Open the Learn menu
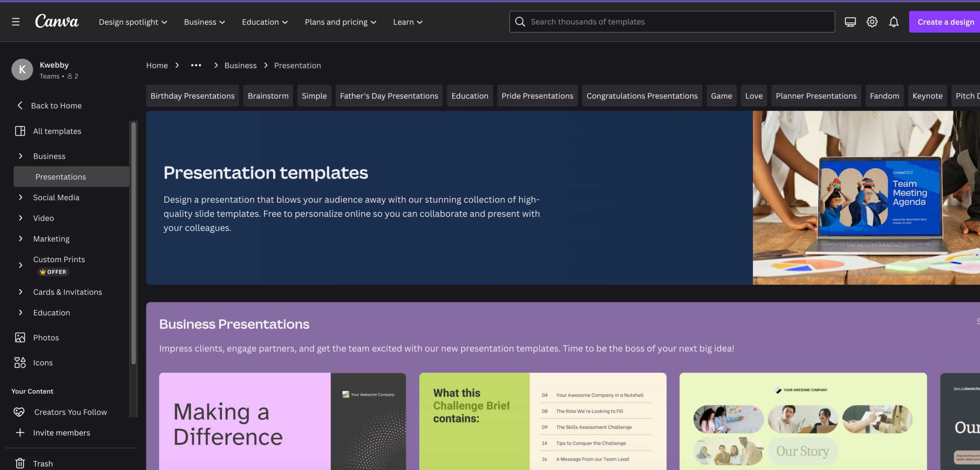980x470 pixels. click(407, 22)
